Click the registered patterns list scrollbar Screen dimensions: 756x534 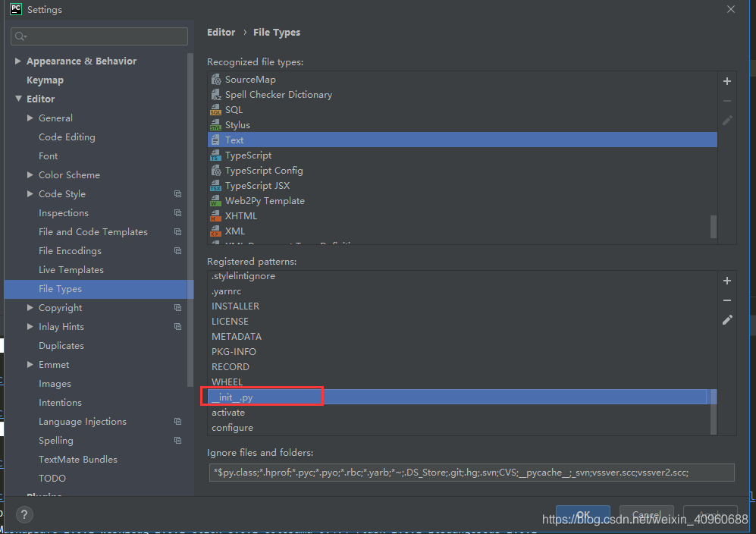click(714, 412)
